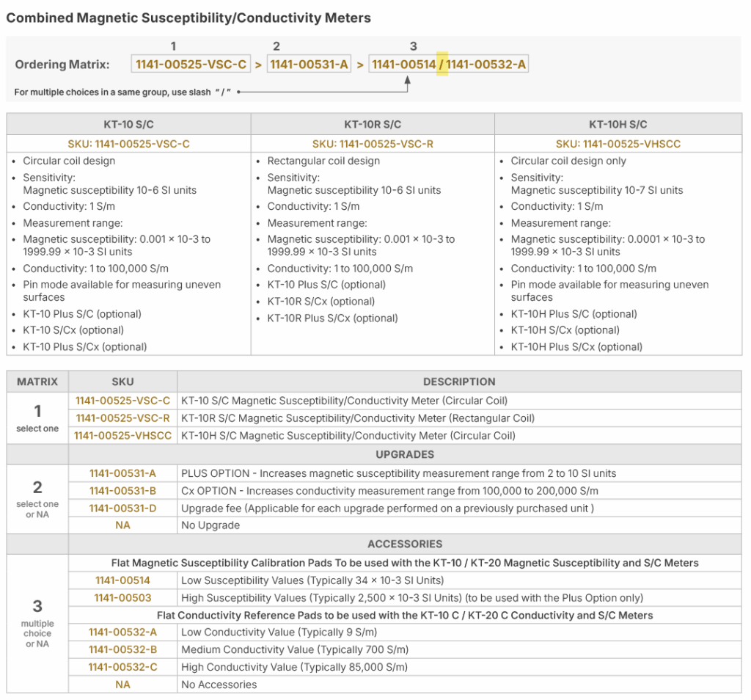Viewport: 751px width, 700px height.
Task: Click the 'Combined Magnetic Susceptibility/Conductivity Meters' heading
Action: (188, 18)
